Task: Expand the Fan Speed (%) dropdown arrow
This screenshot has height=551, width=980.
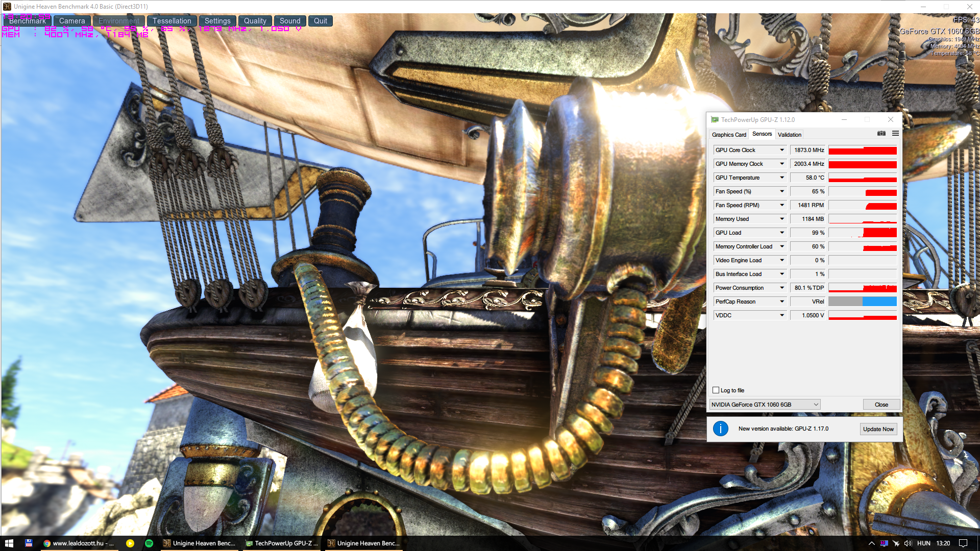Action: [x=781, y=191]
